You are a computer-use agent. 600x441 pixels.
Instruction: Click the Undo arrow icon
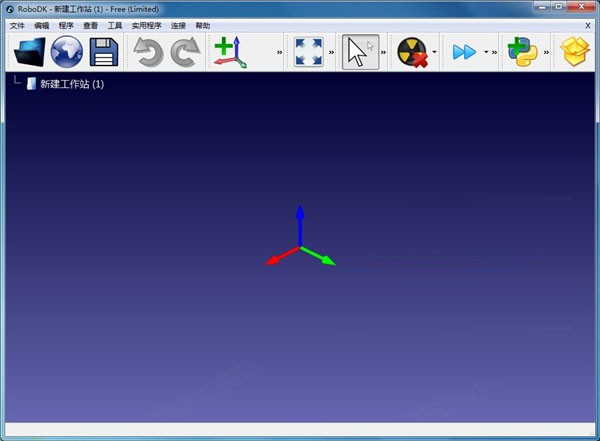(x=149, y=51)
